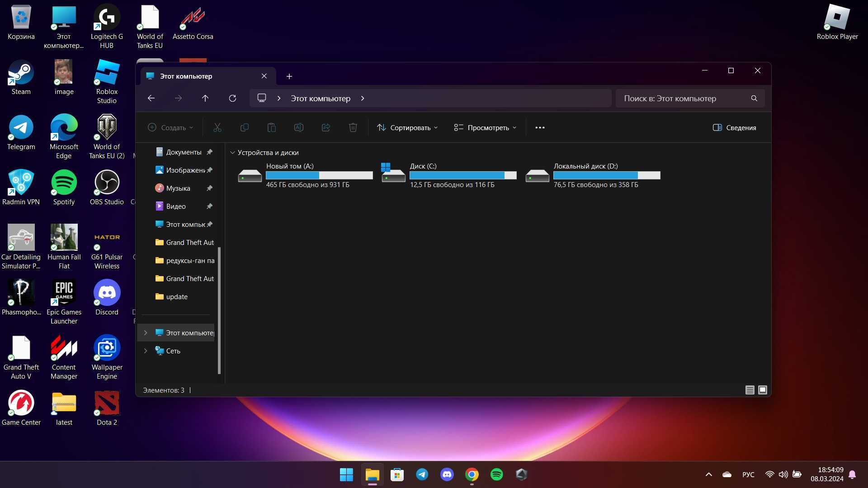Expand the Сеть tree item
This screenshot has height=488, width=868.
(146, 350)
